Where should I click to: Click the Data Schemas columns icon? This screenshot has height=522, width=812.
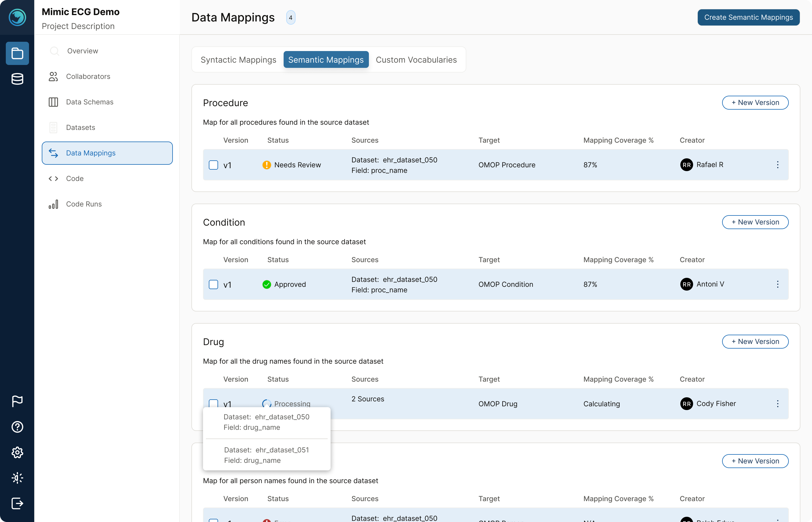point(53,102)
